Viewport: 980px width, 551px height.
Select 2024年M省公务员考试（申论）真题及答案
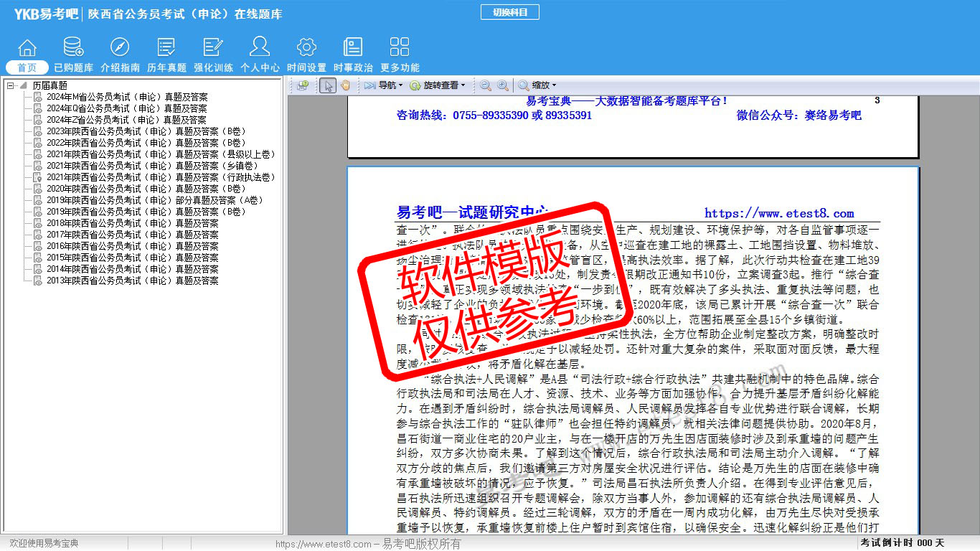127,97
